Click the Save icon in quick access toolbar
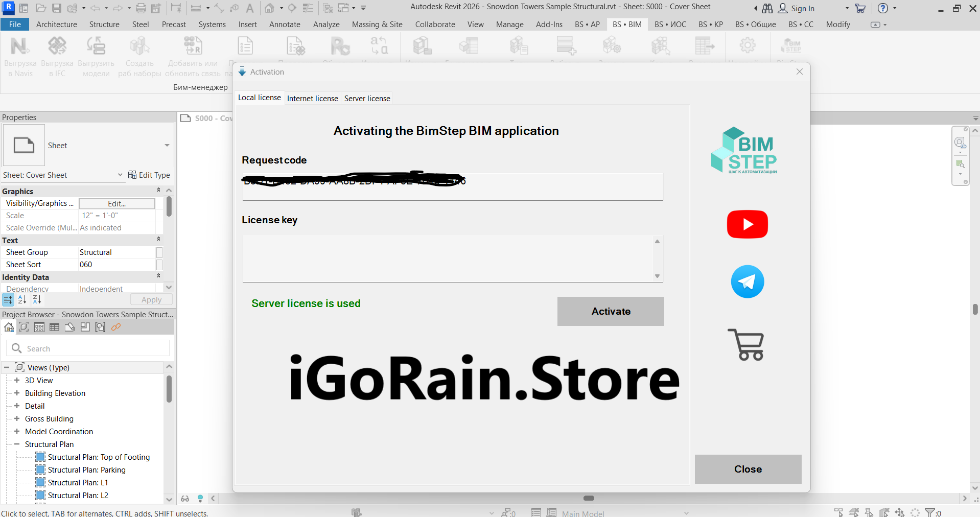The width and height of the screenshot is (980, 517). pyautogui.click(x=57, y=8)
